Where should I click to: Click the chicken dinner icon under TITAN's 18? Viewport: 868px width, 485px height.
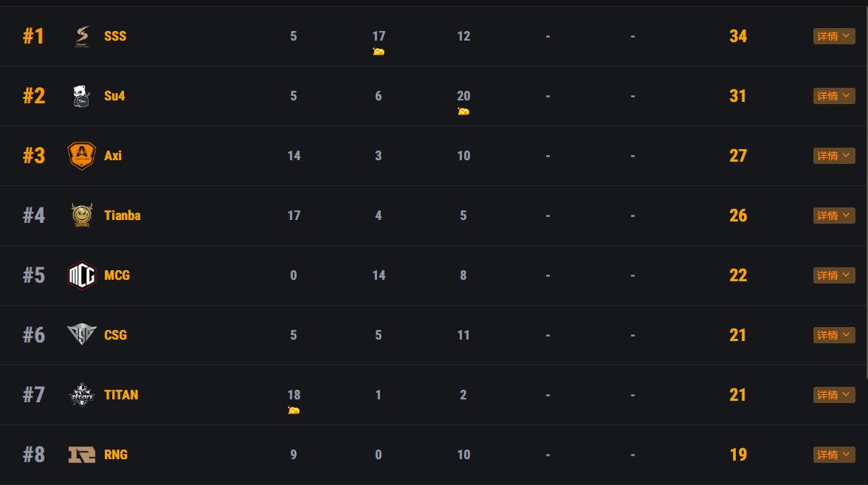[294, 410]
